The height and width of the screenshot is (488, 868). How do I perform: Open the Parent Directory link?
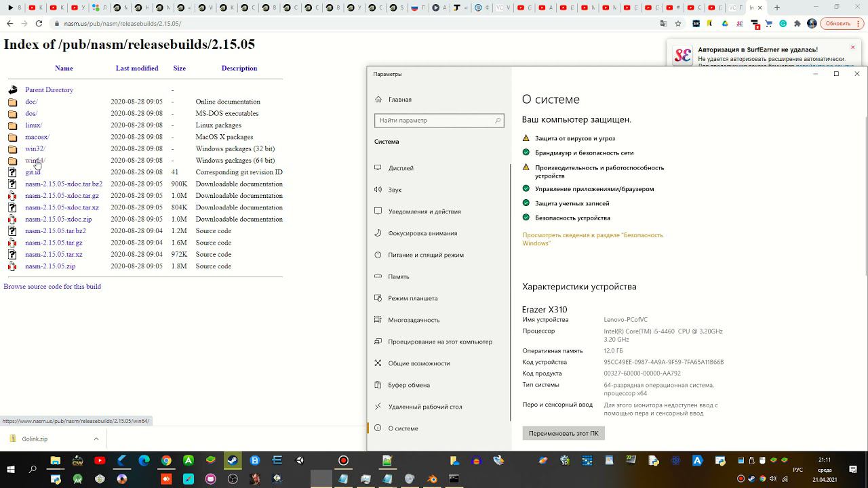click(49, 90)
